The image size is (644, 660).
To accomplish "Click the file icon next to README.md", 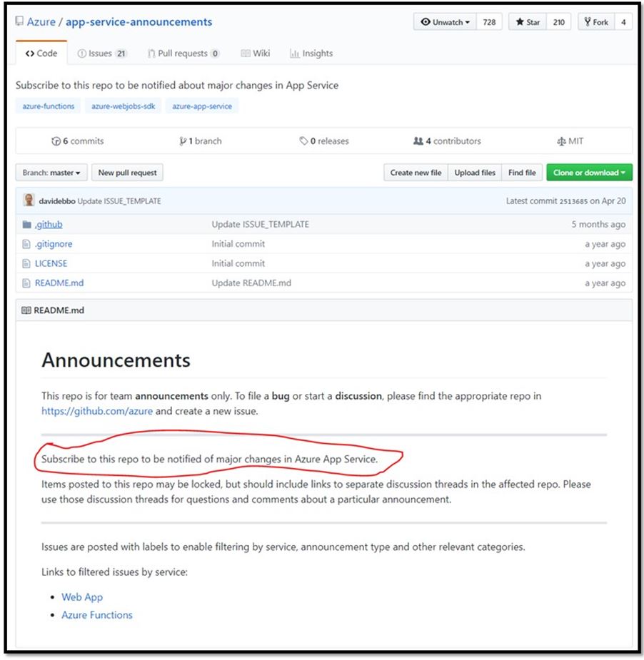I will point(28,283).
